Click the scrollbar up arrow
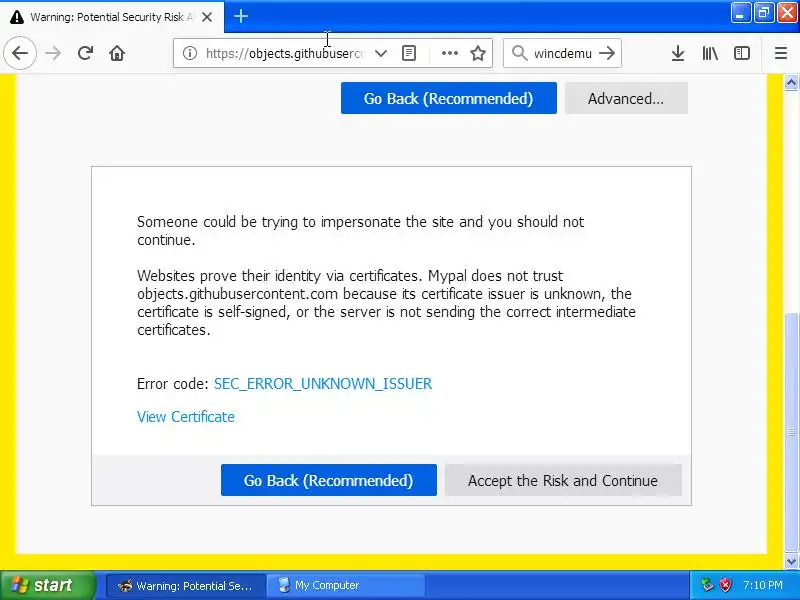 [791, 82]
